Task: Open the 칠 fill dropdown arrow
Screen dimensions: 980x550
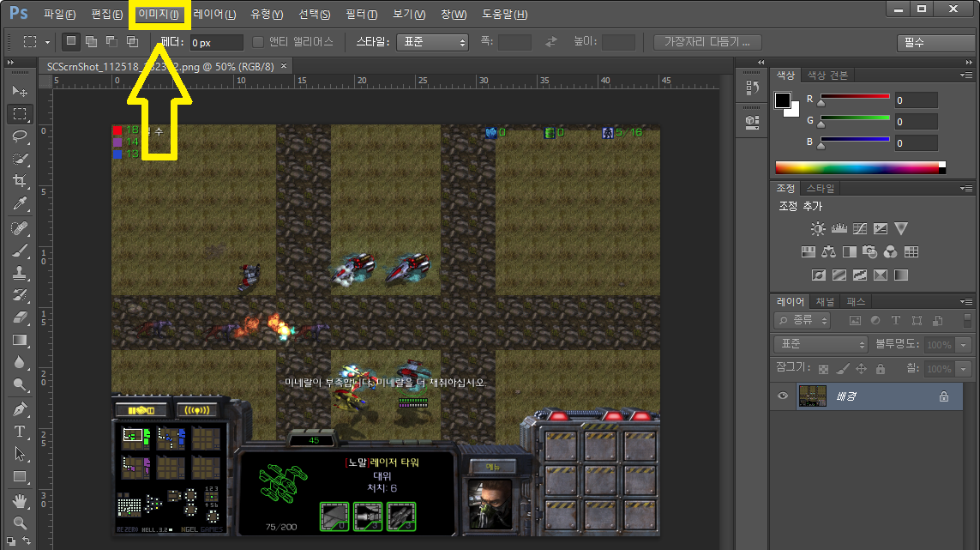Action: coord(963,369)
